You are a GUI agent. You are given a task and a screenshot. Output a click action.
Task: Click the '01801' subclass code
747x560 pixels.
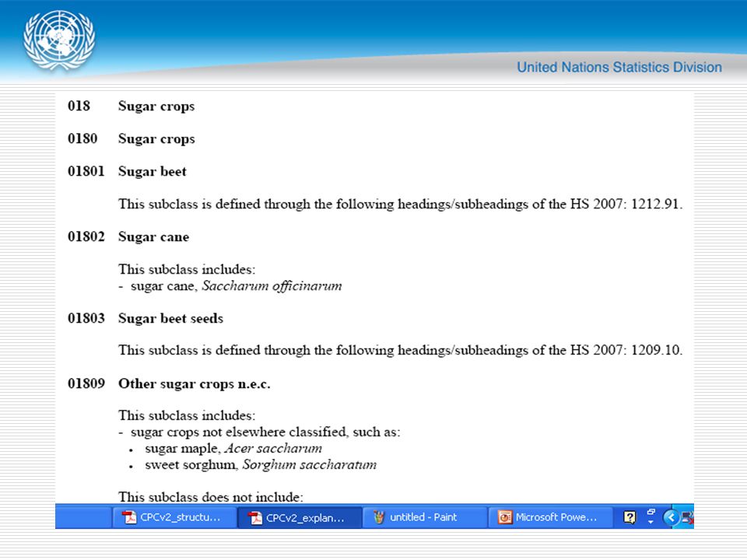(x=86, y=171)
